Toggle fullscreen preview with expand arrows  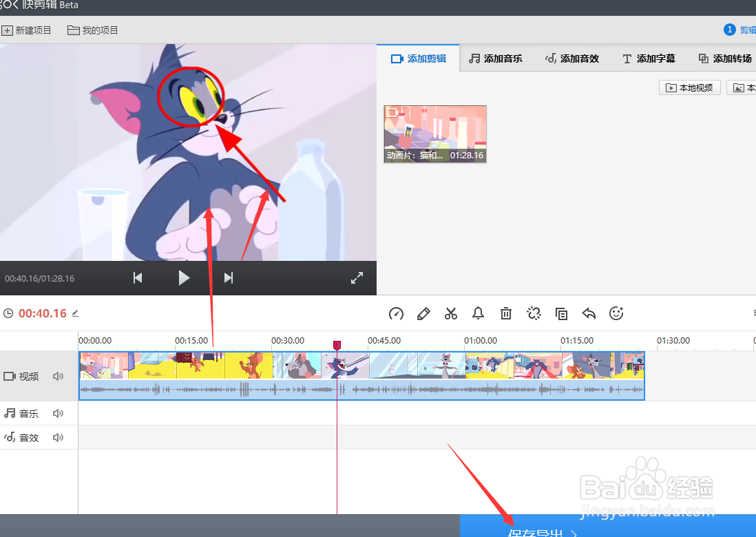click(x=357, y=277)
